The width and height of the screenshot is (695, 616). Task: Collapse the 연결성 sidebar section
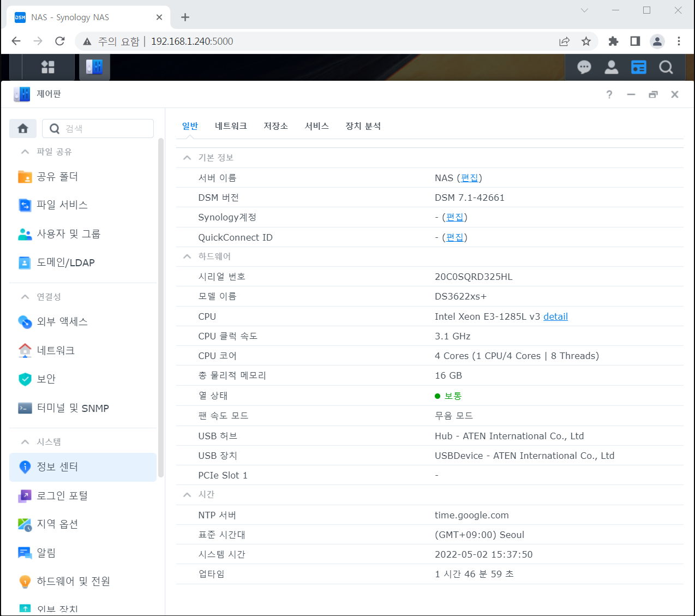click(x=25, y=297)
